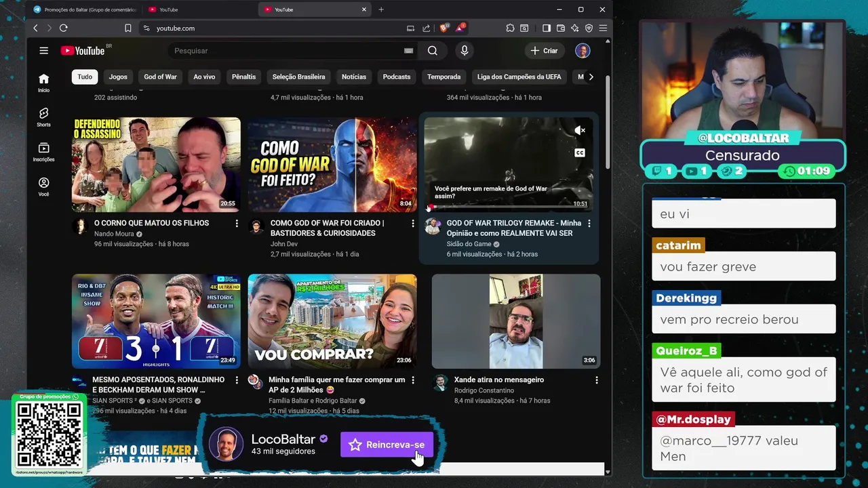This screenshot has width=868, height=488.
Task: Toggle the browser sidebar panel
Action: [547, 28]
